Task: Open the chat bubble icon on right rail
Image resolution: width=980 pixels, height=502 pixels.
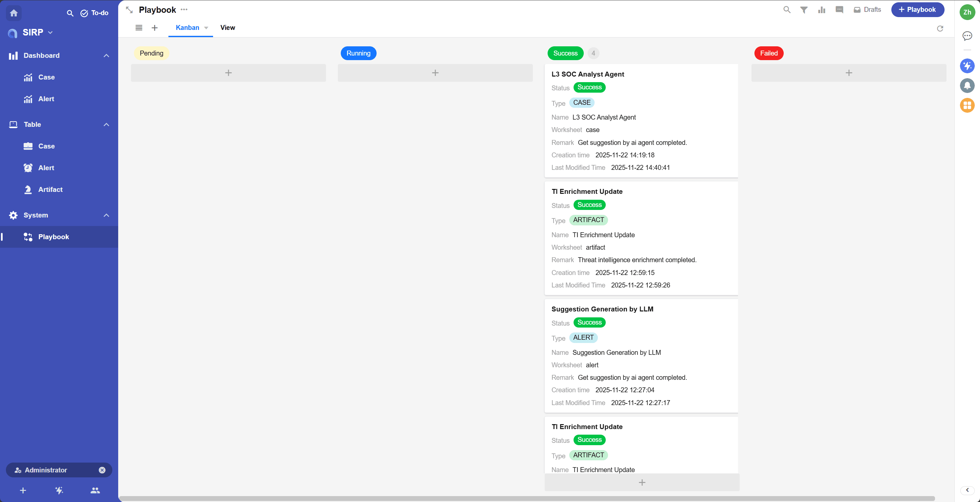Action: (967, 36)
